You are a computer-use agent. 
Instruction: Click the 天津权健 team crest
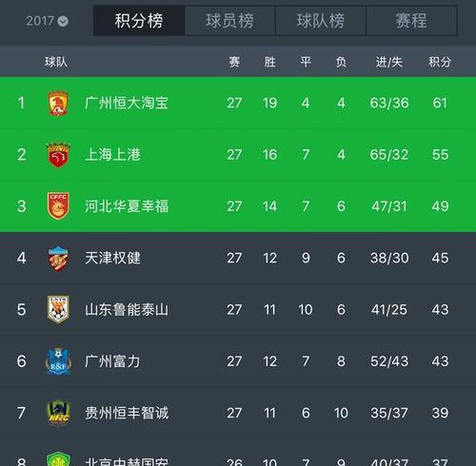(x=58, y=258)
